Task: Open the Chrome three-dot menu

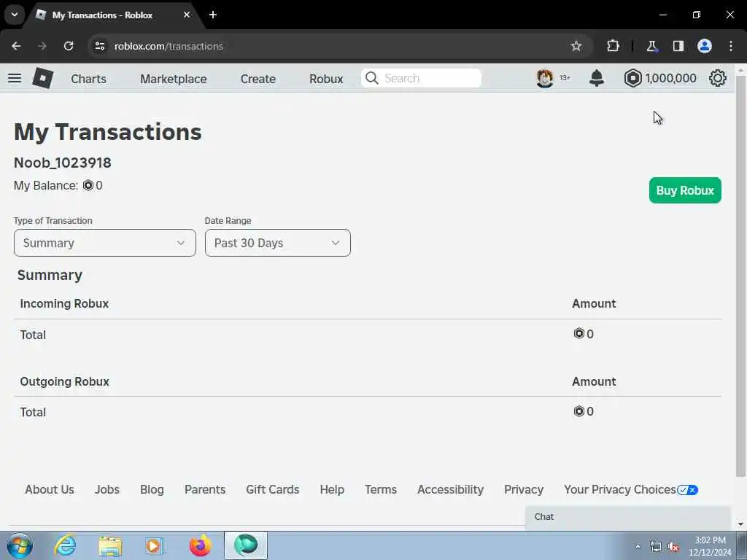Action: [x=731, y=46]
